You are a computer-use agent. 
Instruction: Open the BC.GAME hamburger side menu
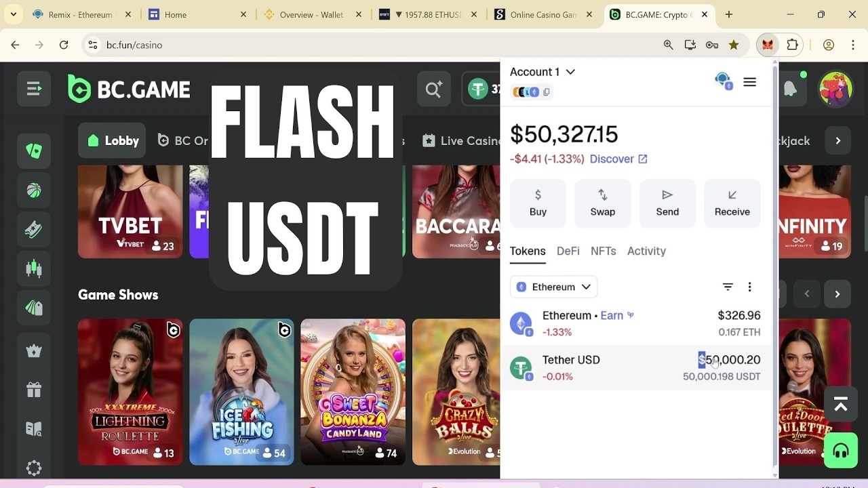tap(34, 89)
